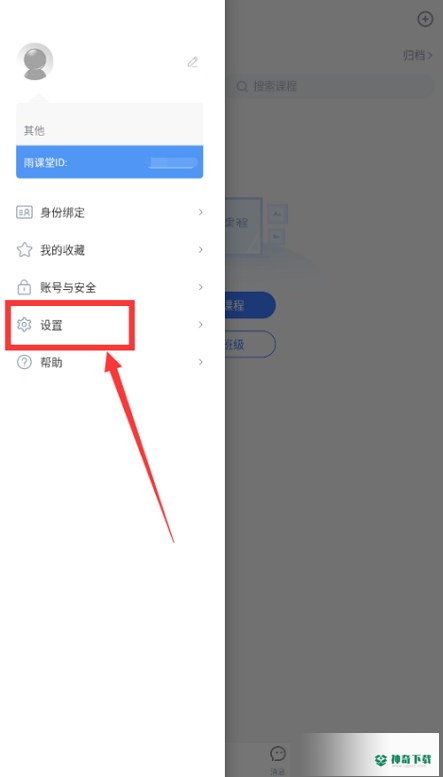Click the star icon beside 我的收藏
Screen dimensions: 443x777
pyautogui.click(x=24, y=250)
